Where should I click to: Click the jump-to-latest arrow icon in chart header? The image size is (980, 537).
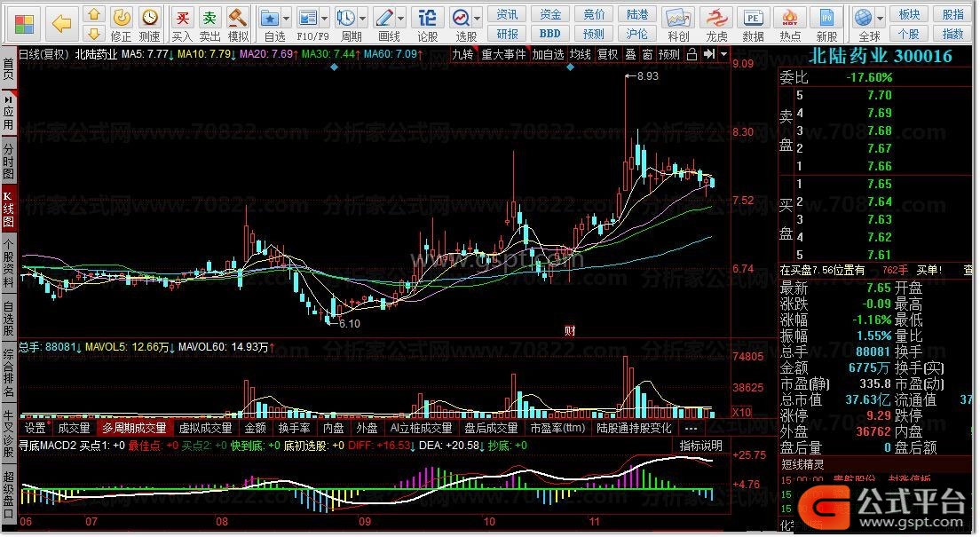click(709, 54)
